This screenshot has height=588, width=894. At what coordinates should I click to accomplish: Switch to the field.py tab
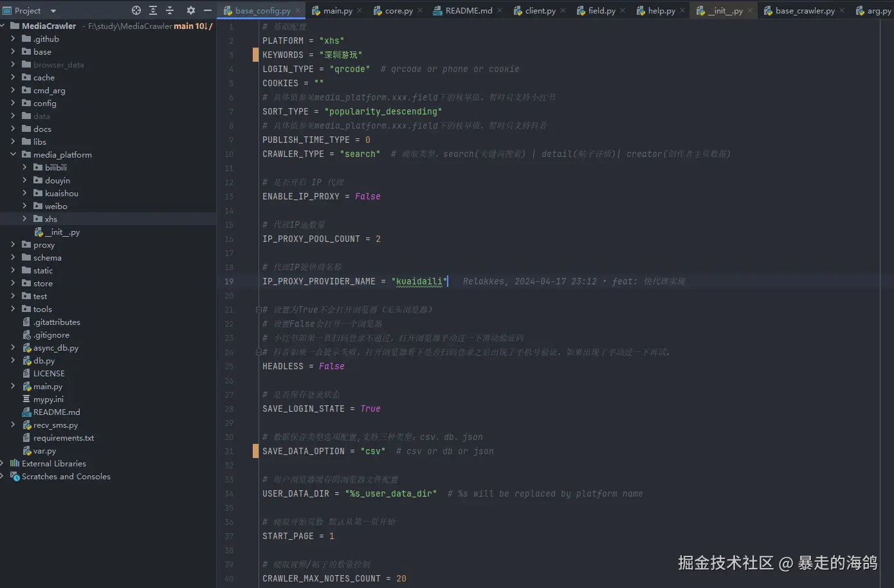tap(601, 10)
